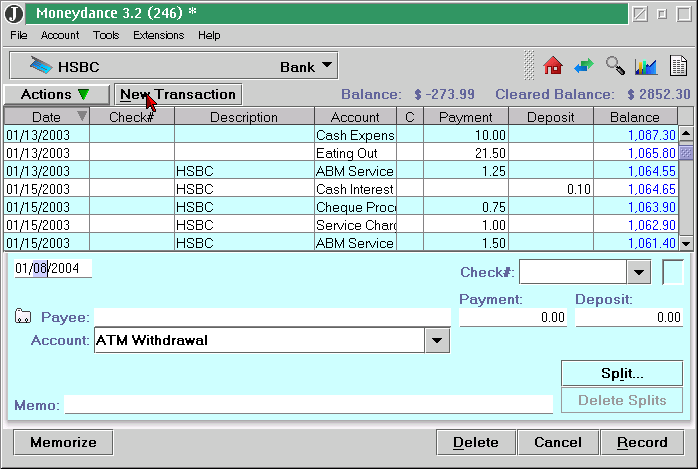Open the transfer arrows icon
The height and width of the screenshot is (469, 698).
pyautogui.click(x=584, y=66)
